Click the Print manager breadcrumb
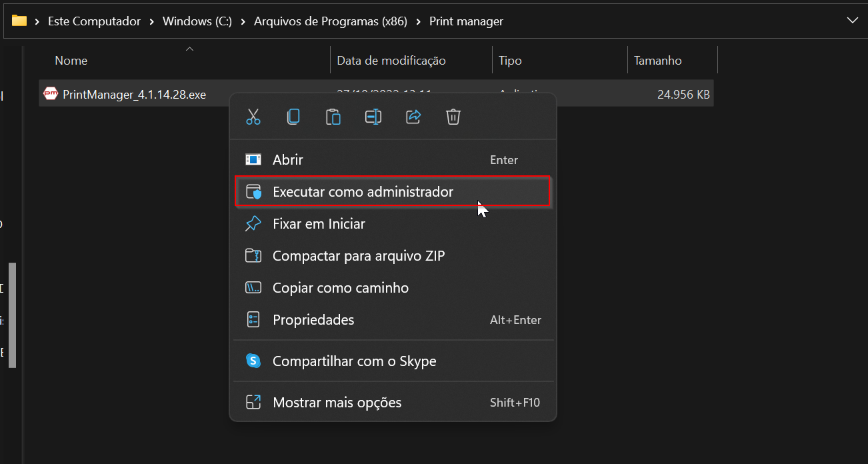Viewport: 868px width, 464px height. [x=466, y=21]
